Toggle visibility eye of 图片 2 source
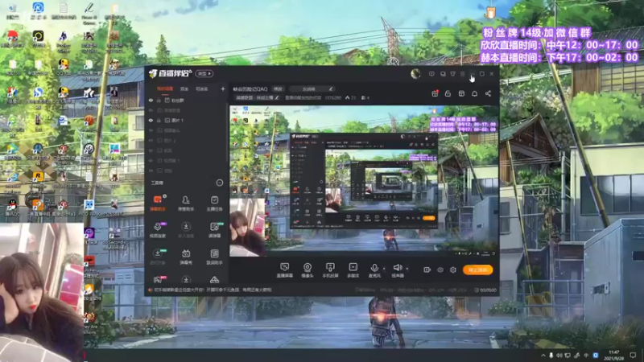The image size is (644, 362). 151,140
